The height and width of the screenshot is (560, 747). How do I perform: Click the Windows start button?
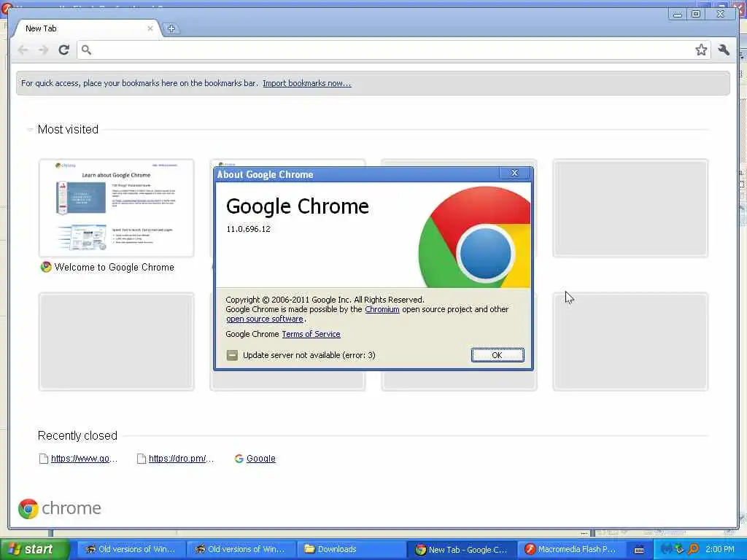click(34, 550)
